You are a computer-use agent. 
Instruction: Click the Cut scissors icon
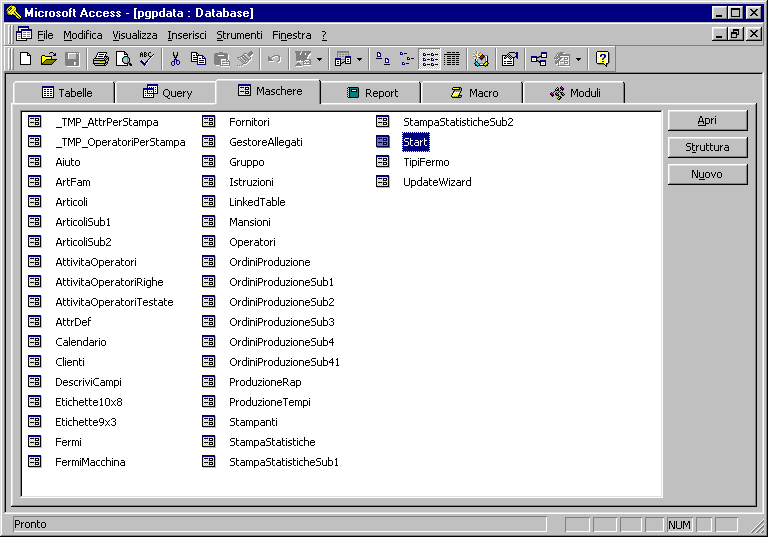[x=175, y=59]
